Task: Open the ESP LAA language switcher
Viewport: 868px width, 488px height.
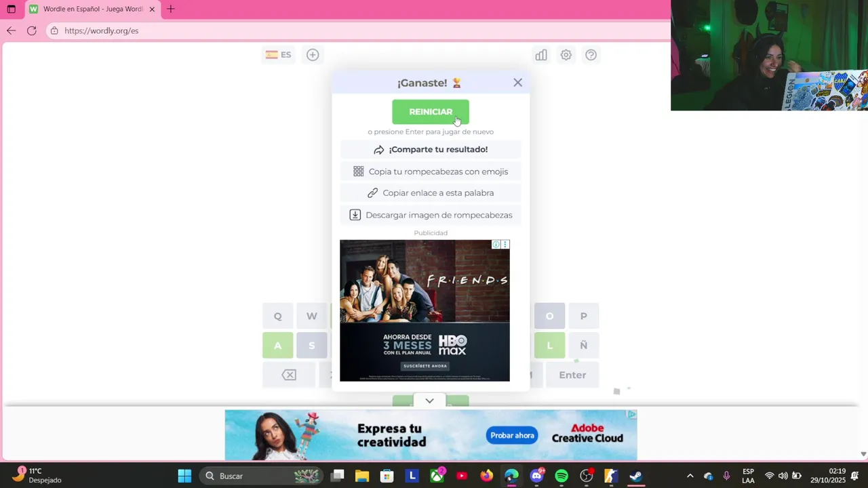Action: 748,476
